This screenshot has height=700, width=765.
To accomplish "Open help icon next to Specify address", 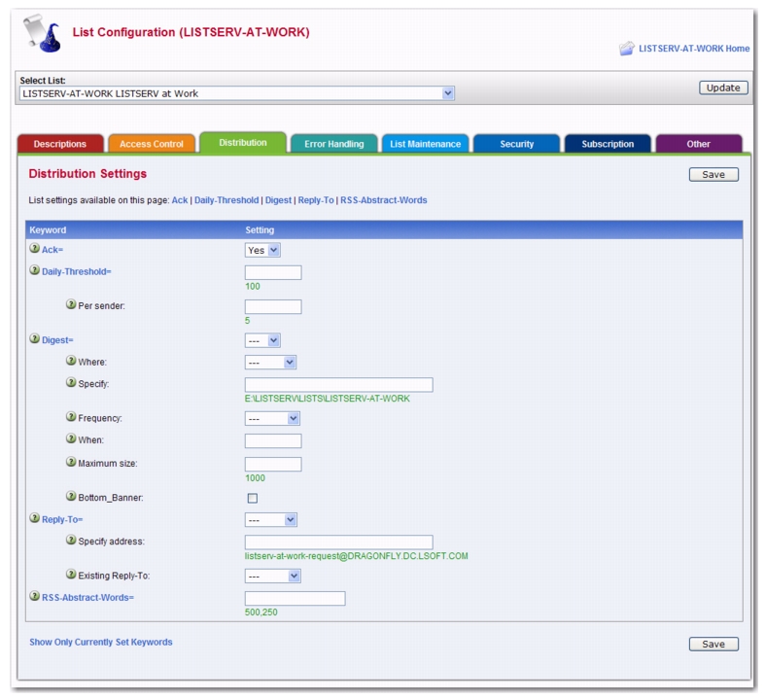I will pyautogui.click(x=71, y=540).
